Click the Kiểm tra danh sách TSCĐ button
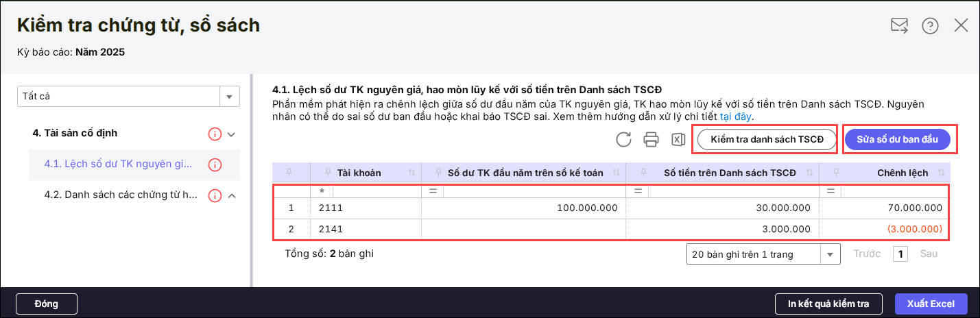This screenshot has height=318, width=980. point(766,139)
